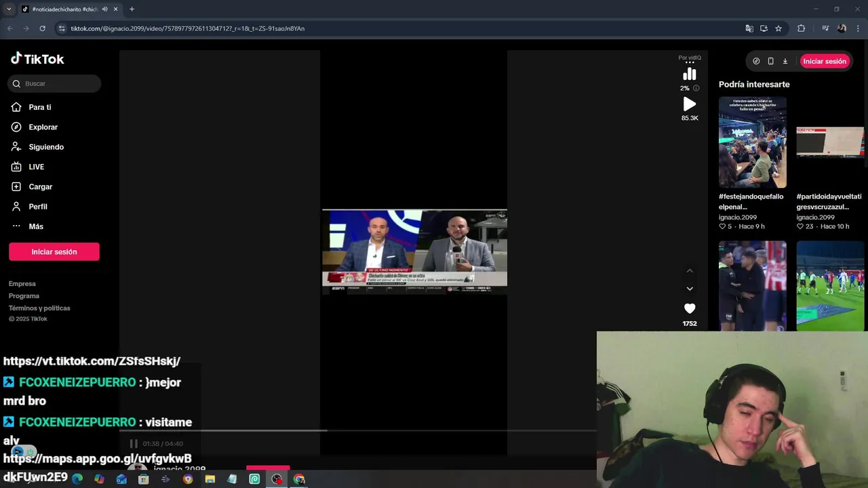
Task: Mute the tab via speaker icon
Action: point(104,9)
